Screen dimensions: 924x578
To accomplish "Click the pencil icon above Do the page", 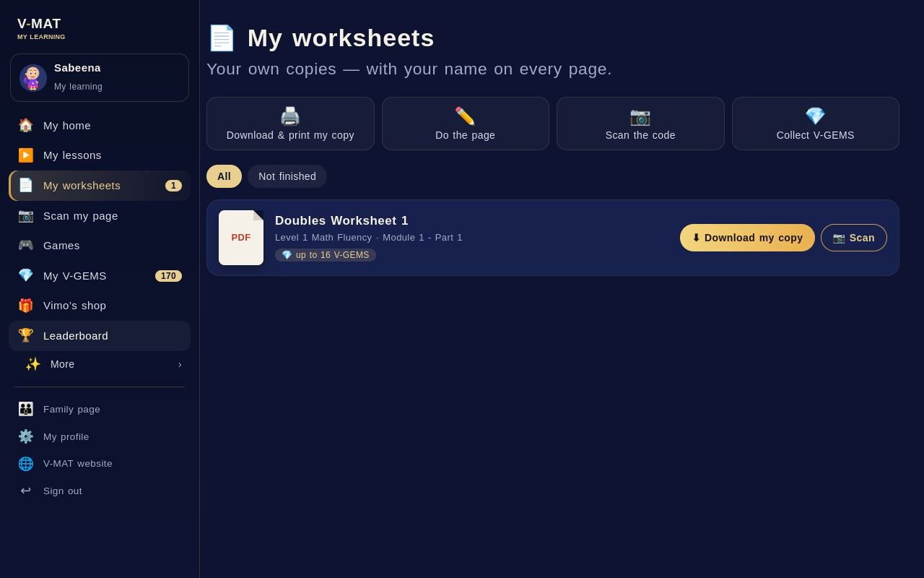I will pyautogui.click(x=466, y=116).
